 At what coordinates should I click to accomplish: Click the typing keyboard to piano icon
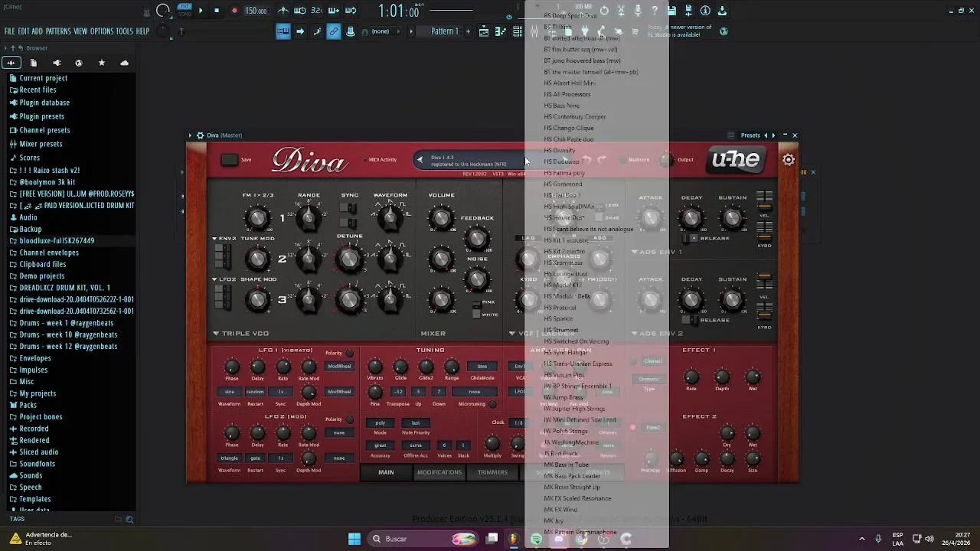pos(283,31)
